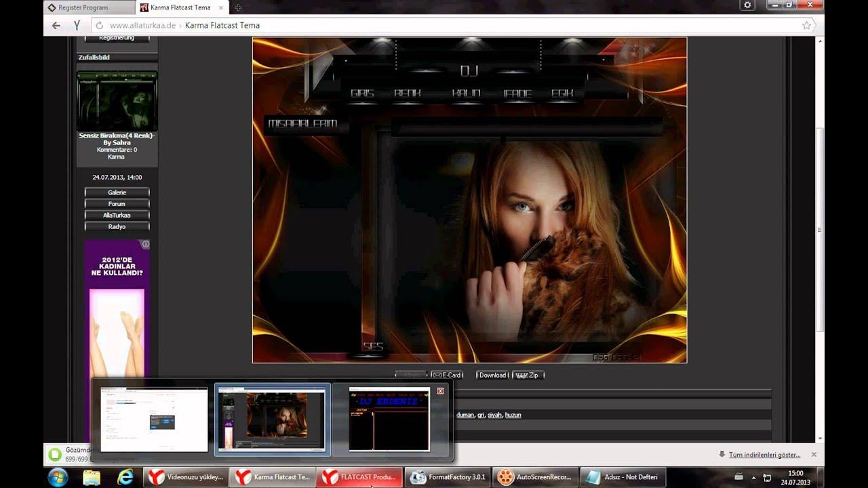Click the network icon in system tray

pyautogui.click(x=767, y=477)
